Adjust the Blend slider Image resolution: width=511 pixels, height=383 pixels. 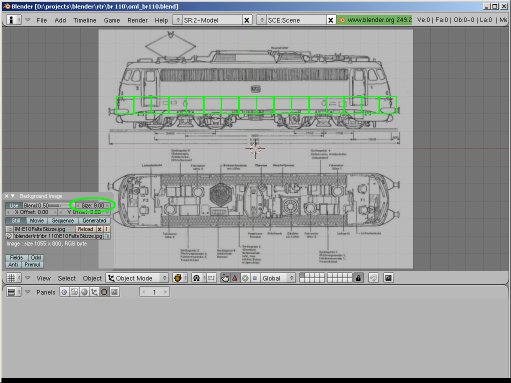pos(46,205)
